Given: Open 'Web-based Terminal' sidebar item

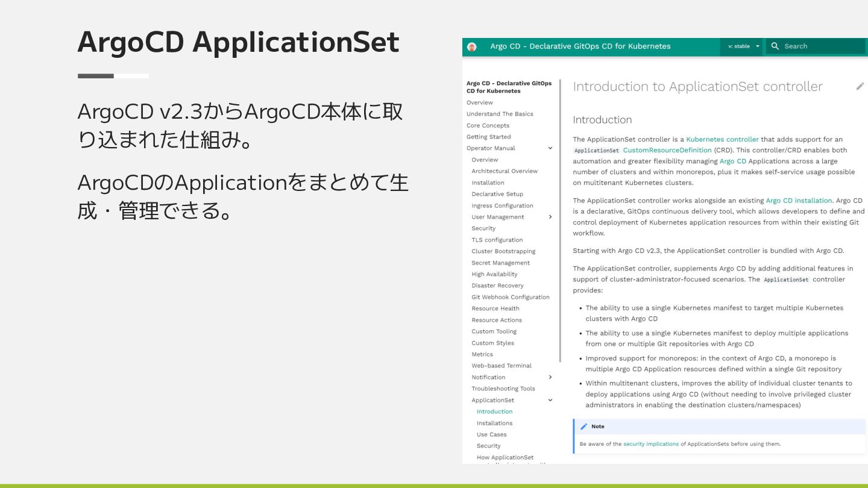Looking at the screenshot, I should 502,366.
